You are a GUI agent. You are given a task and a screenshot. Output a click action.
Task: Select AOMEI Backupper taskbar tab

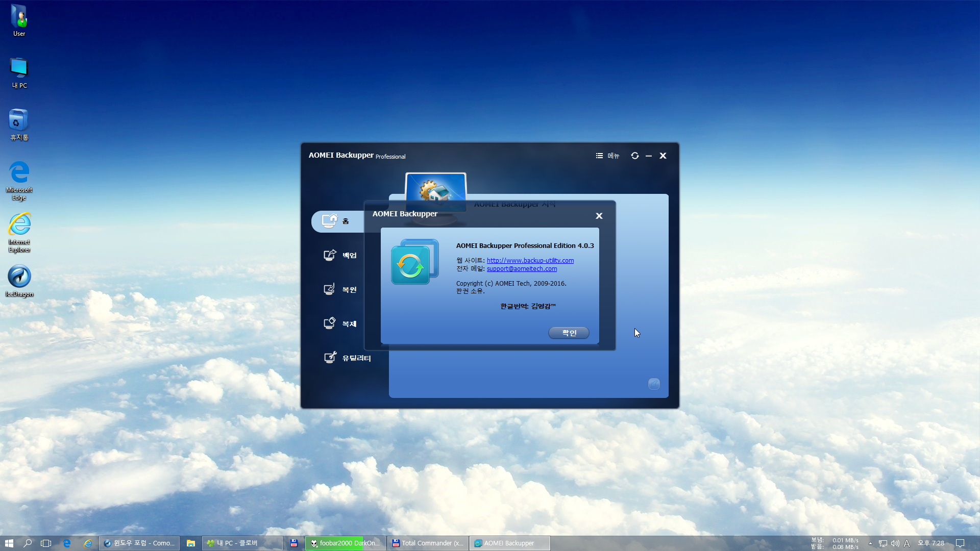(x=508, y=543)
